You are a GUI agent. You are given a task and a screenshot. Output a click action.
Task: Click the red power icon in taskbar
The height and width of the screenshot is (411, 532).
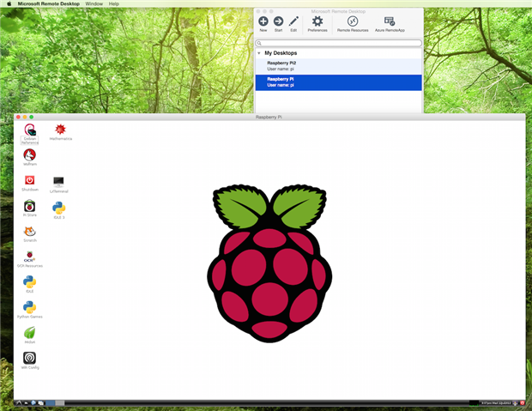pos(523,403)
